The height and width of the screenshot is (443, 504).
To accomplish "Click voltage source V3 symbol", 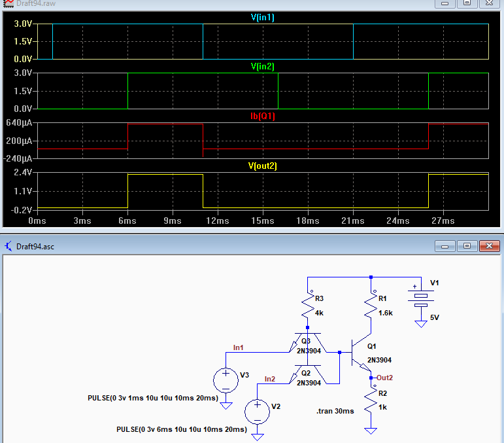I will click(x=226, y=380).
